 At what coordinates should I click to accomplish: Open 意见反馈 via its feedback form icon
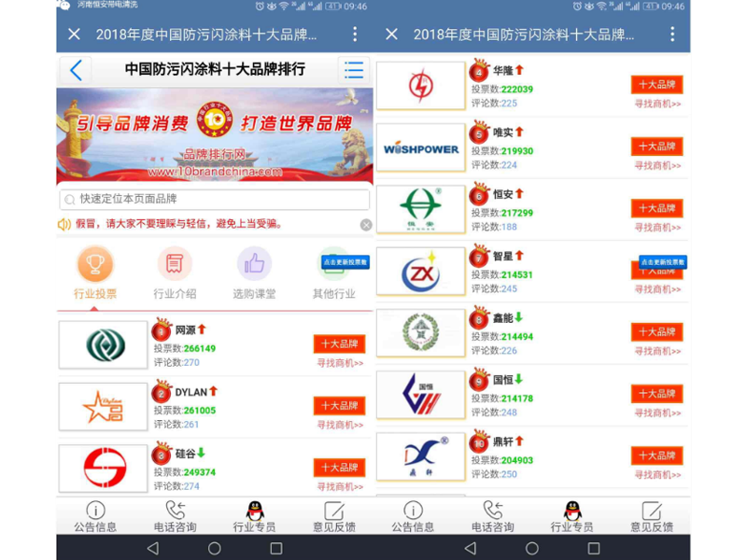(335, 509)
